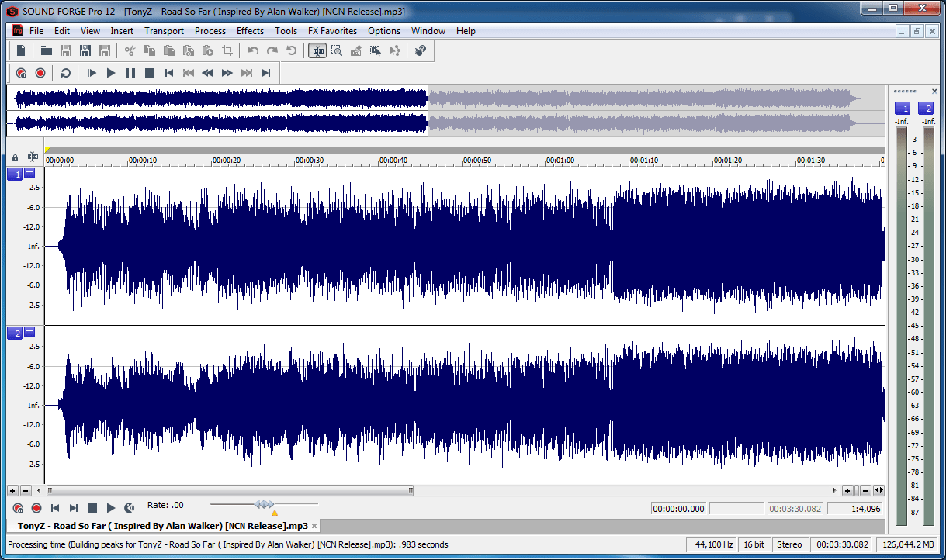The width and height of the screenshot is (946, 560).
Task: Click the Undo arrow icon
Action: tap(253, 50)
